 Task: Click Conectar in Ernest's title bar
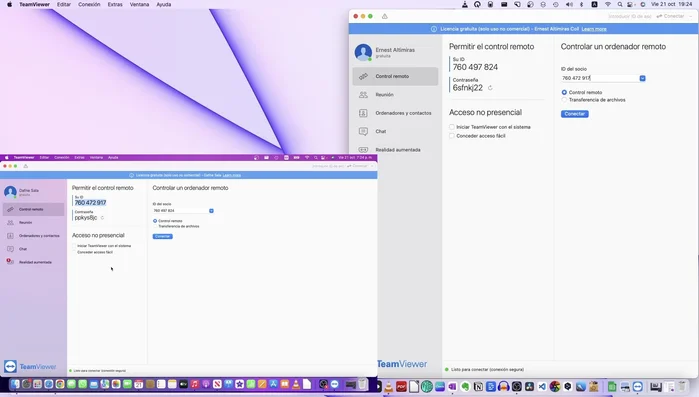pos(670,16)
